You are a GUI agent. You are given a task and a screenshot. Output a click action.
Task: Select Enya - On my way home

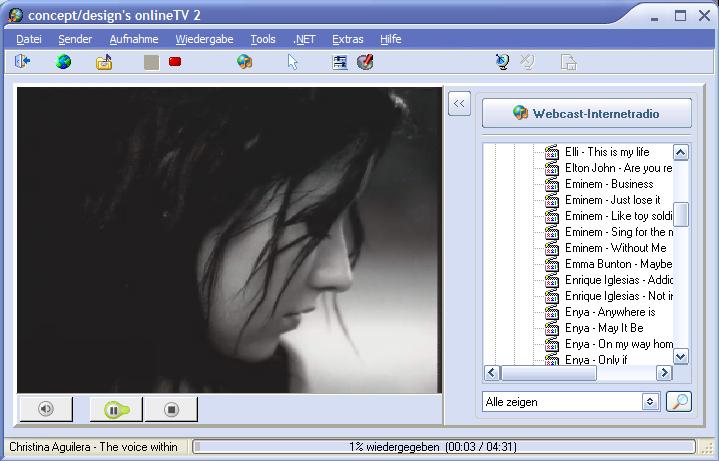click(619, 344)
